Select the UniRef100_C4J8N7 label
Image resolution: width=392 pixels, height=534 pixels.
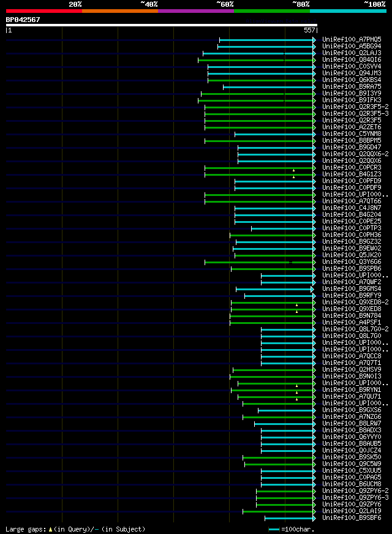(x=352, y=208)
